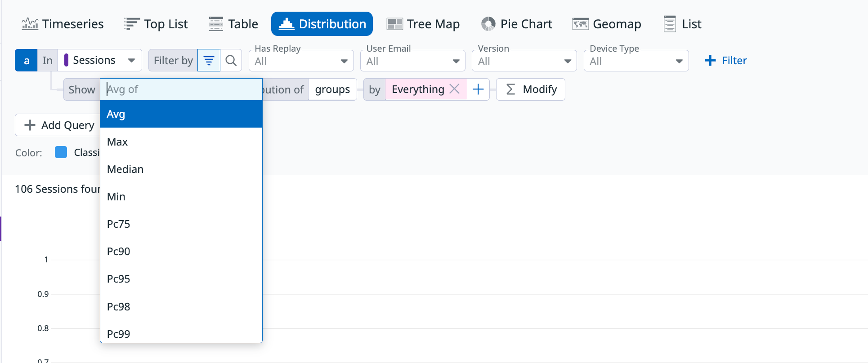The width and height of the screenshot is (868, 363).
Task: Remove the Everything group-by tag
Action: (455, 89)
